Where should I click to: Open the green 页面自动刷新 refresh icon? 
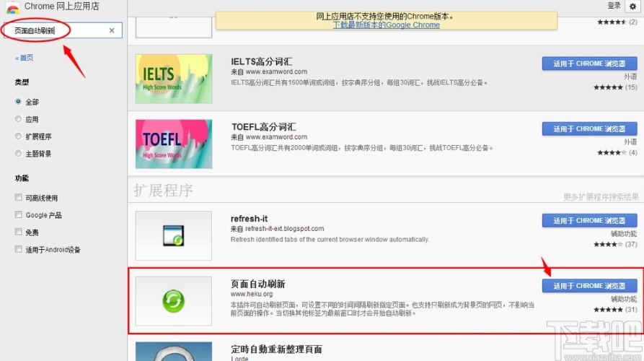click(x=174, y=301)
